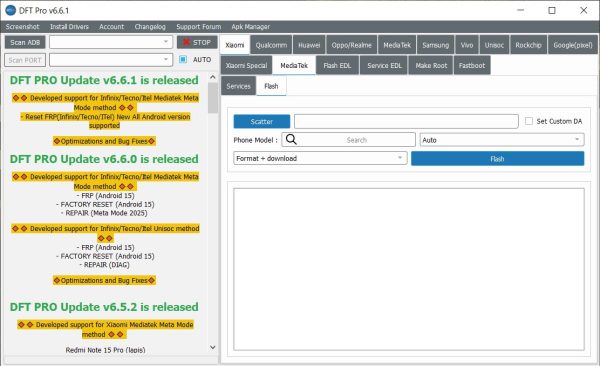Image resolution: width=600 pixels, height=366 pixels.
Task: Switch to the Oppo/Realme tab
Action: 352,45
